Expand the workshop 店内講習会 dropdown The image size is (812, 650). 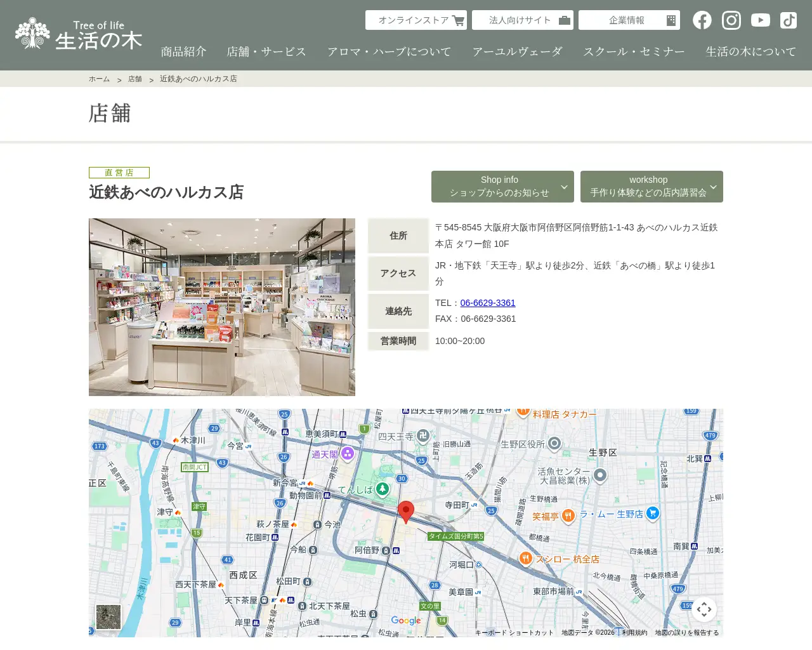tap(652, 187)
